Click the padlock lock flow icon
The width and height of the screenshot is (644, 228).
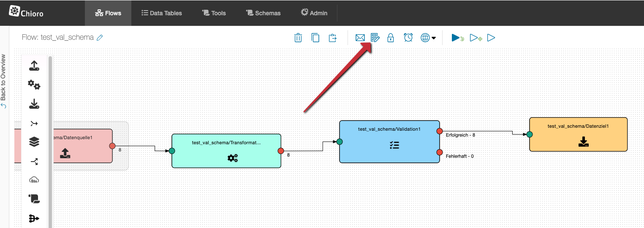(391, 38)
